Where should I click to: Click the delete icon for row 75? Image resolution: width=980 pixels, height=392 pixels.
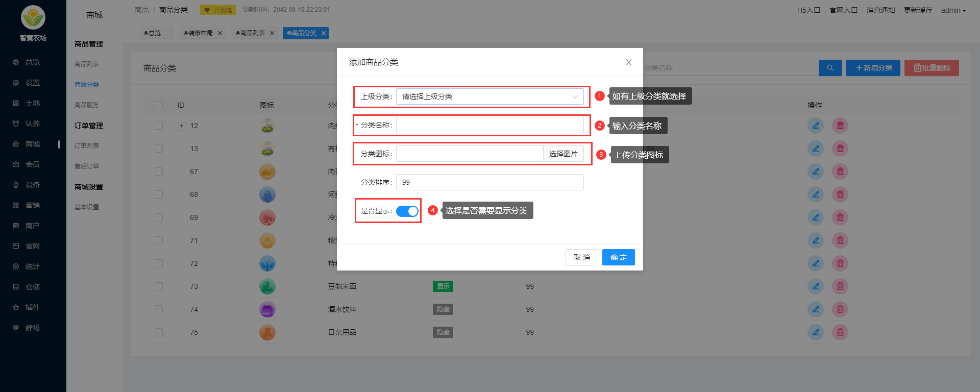(840, 332)
